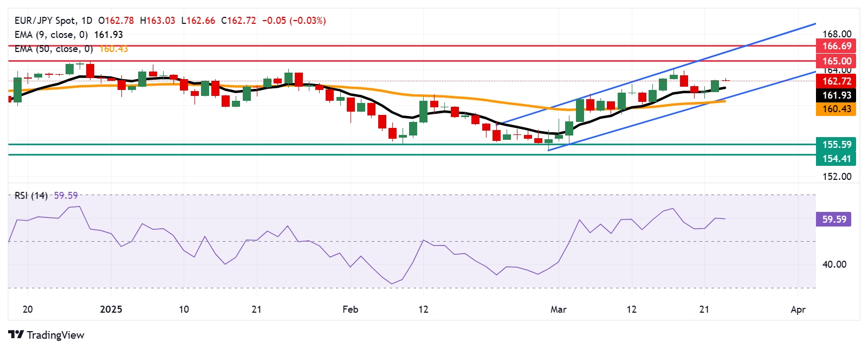Select the red 165.00 resistance tag
The height and width of the screenshot is (349, 868).
(837, 61)
